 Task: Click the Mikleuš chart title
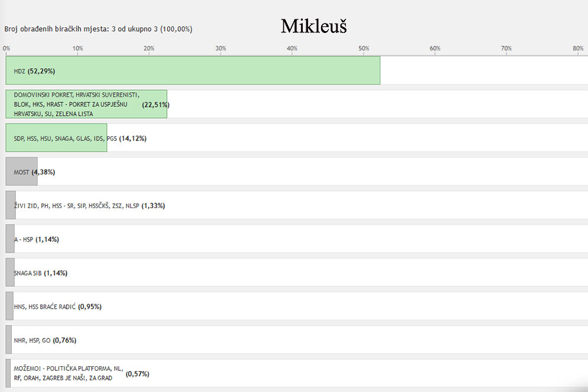(314, 26)
